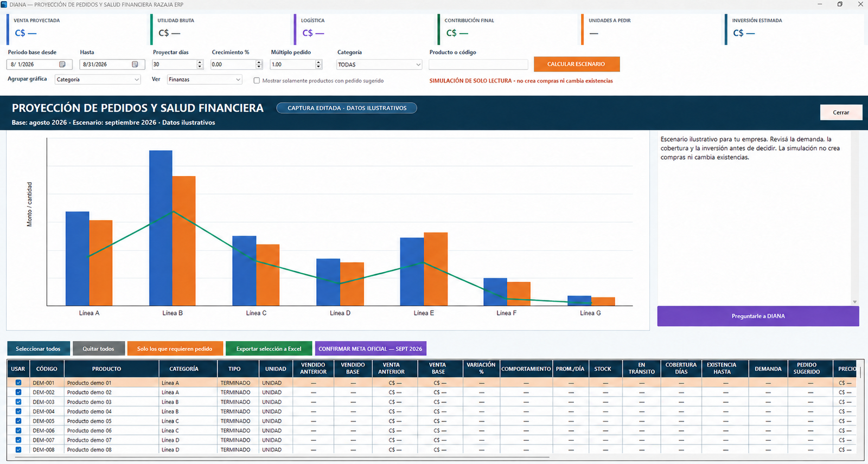Focus the 'Producto o código' search field
The width and height of the screenshot is (868, 464).
(478, 65)
